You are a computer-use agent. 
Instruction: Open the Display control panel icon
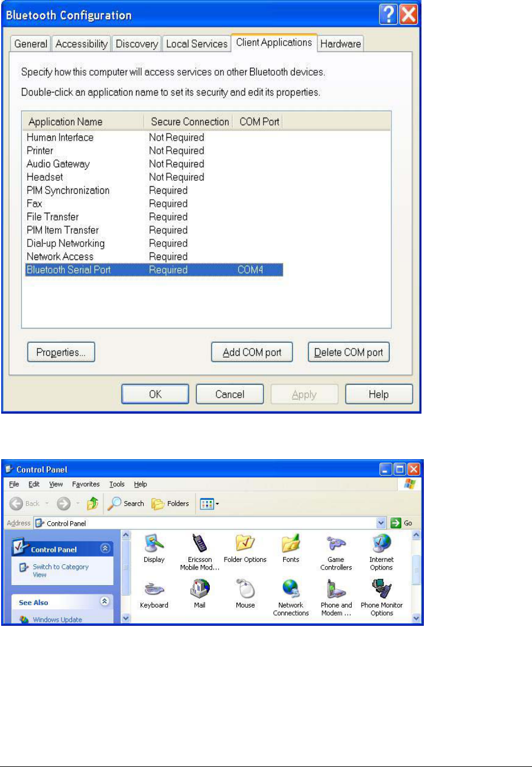[154, 548]
